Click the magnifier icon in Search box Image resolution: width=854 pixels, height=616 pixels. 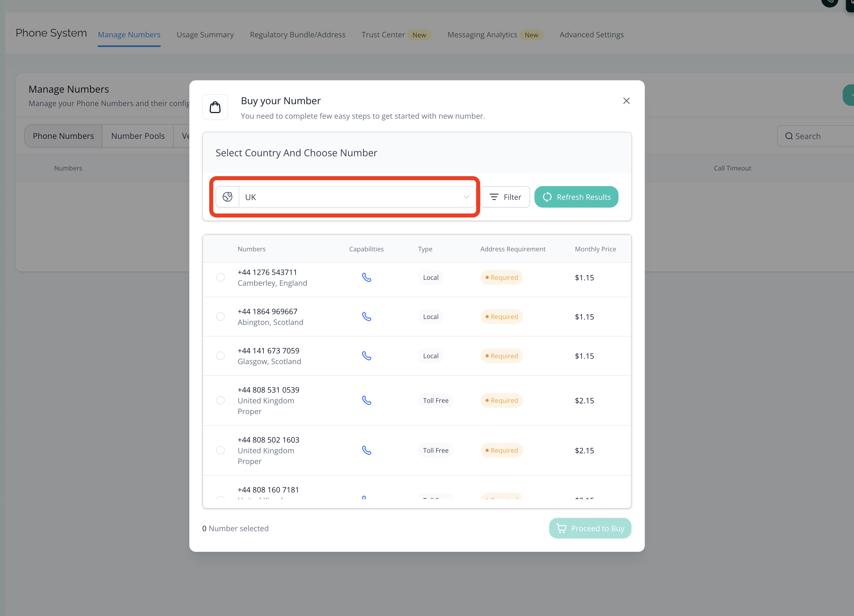pyautogui.click(x=789, y=136)
